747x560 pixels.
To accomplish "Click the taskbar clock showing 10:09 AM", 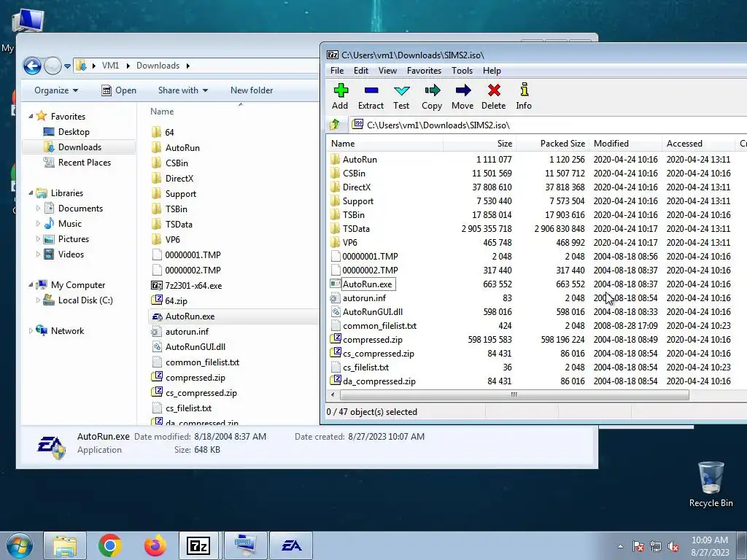I will pos(710,546).
